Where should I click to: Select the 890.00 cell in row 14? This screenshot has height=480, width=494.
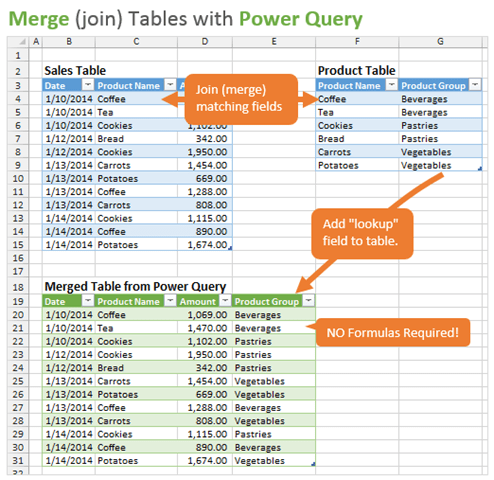205,232
